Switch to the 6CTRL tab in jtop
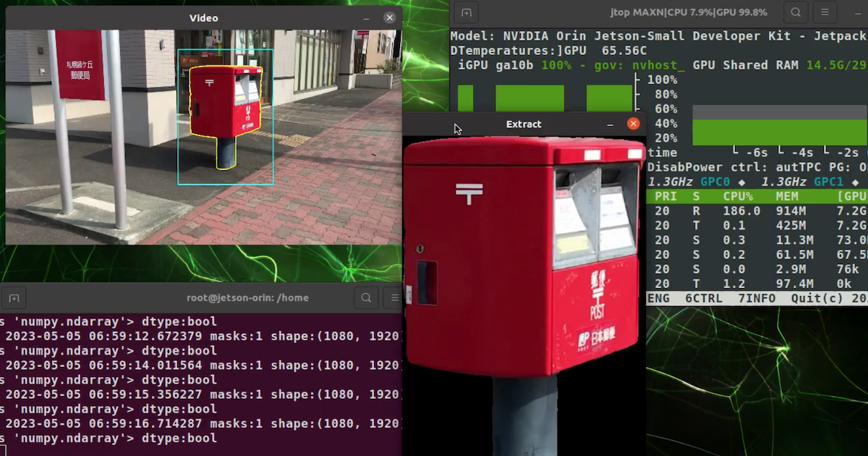Screen dimensions: 868x456 [x=704, y=298]
